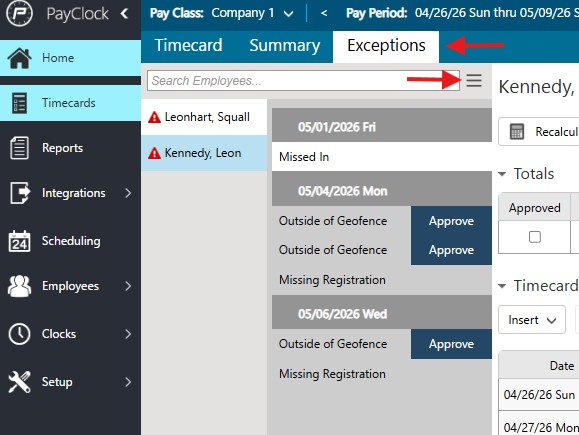This screenshot has width=579, height=435.
Task: Click the Scheduling calendar icon
Action: tap(19, 241)
